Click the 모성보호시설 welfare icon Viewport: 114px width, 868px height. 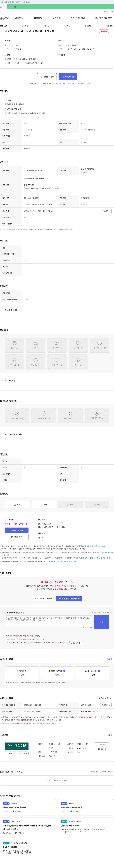[x=57, y=362]
